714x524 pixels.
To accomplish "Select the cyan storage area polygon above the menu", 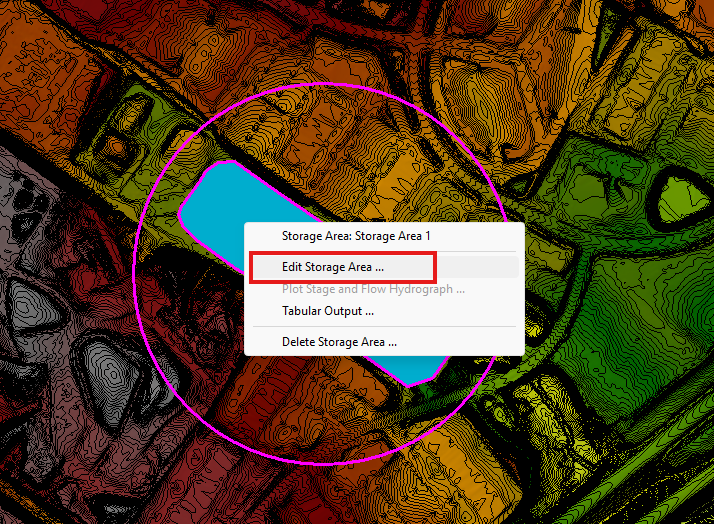I will (232, 200).
